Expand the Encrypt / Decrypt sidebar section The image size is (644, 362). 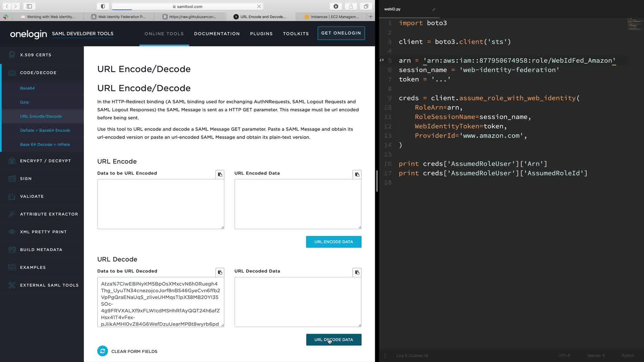[45, 161]
